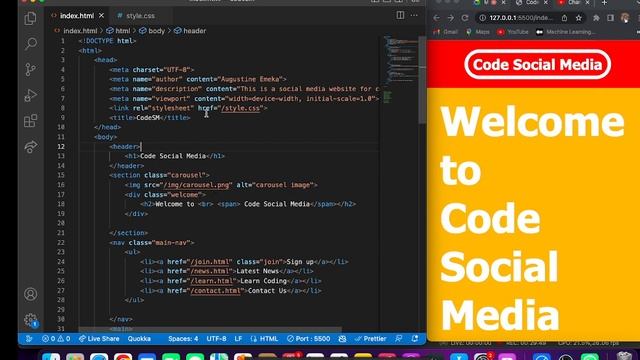Viewport: 640px width, 360px height.
Task: Stop live server on Port : 5500
Action: pyautogui.click(x=309, y=339)
